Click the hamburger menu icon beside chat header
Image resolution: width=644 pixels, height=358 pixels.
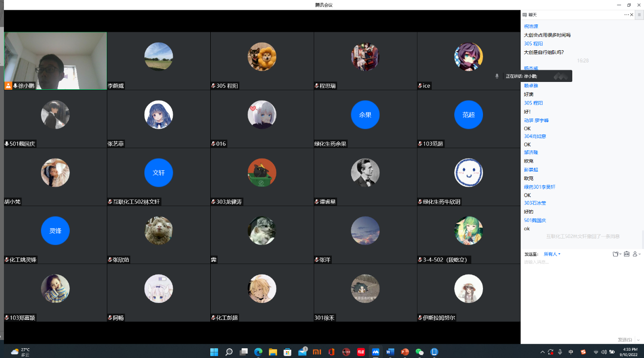pyautogui.click(x=639, y=15)
